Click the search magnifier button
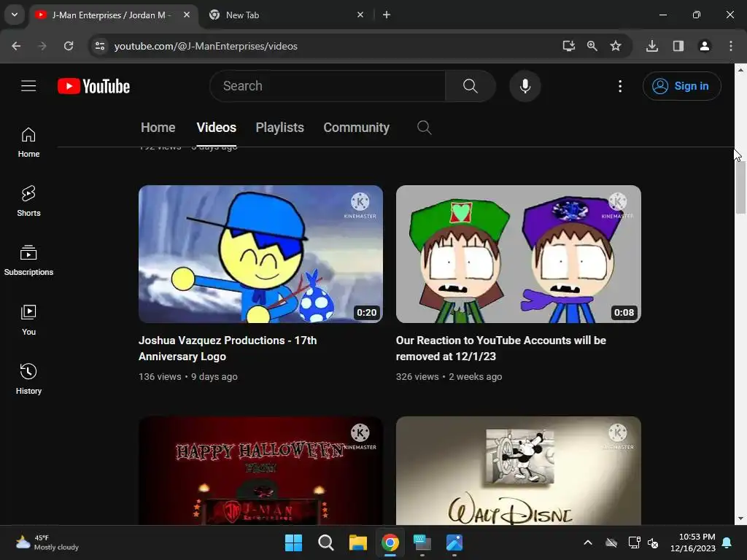 471,86
